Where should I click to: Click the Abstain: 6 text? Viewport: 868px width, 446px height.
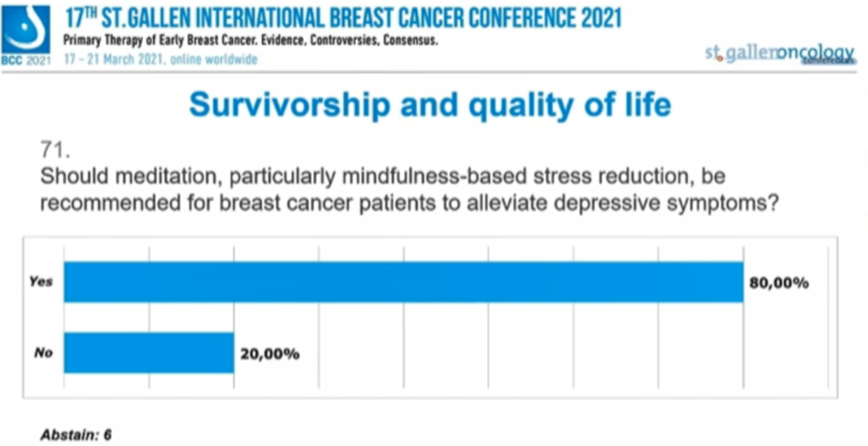(x=76, y=432)
